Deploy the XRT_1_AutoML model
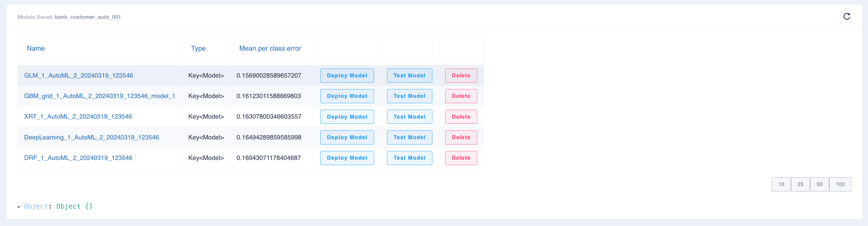This screenshot has height=226, width=868. [x=347, y=117]
